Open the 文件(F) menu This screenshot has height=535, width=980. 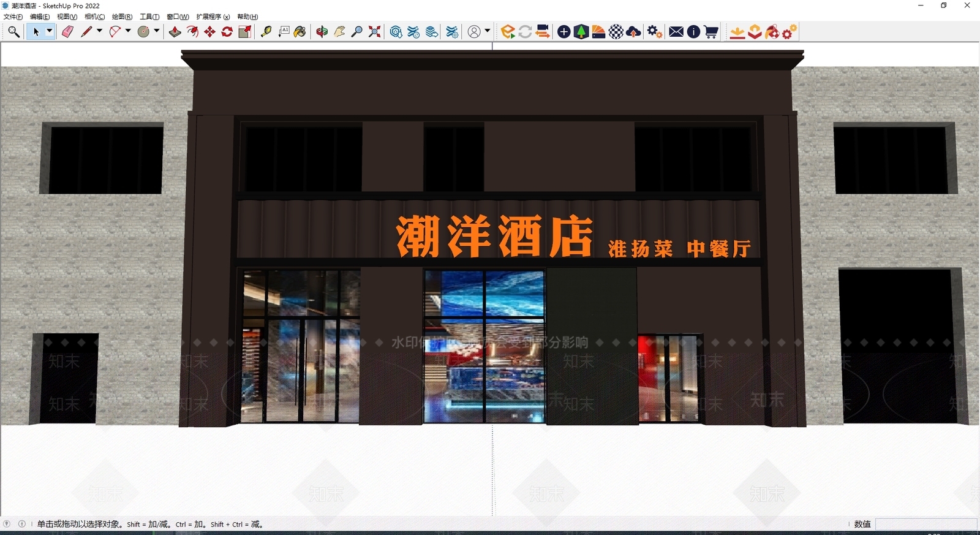13,17
